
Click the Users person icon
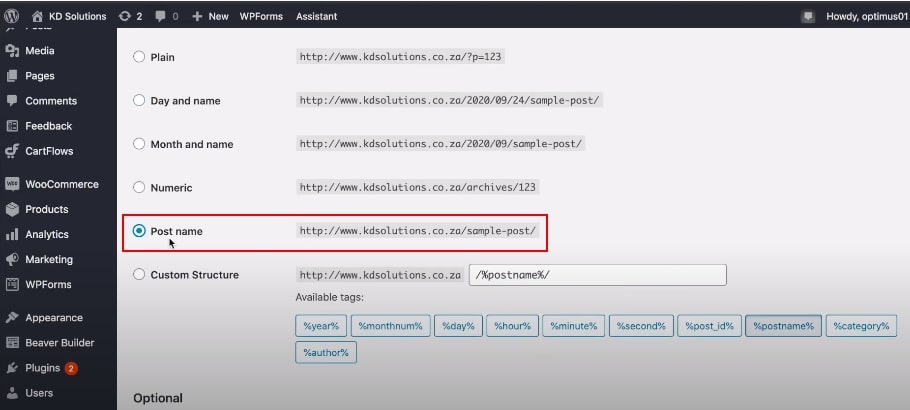coord(12,393)
